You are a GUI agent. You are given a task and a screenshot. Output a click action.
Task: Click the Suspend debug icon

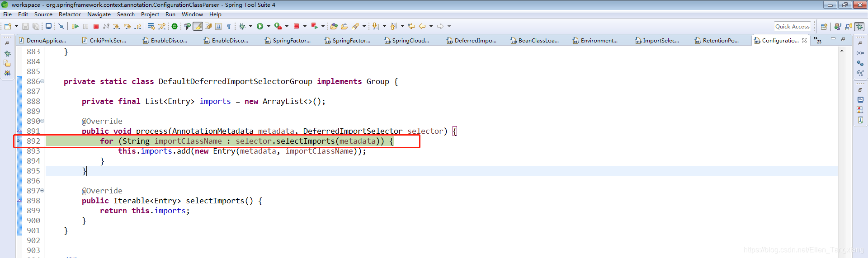tap(85, 26)
